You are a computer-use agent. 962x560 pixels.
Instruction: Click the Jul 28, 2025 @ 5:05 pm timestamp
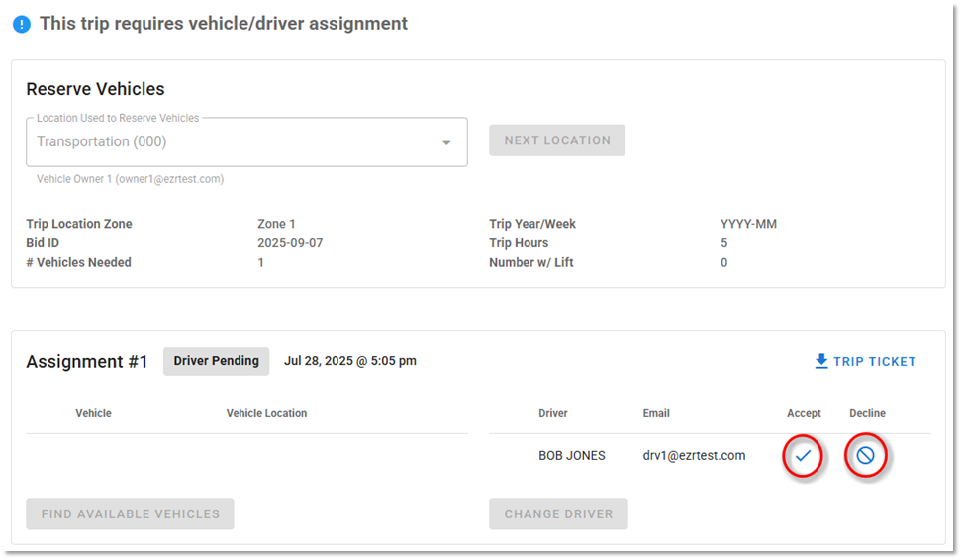349,361
